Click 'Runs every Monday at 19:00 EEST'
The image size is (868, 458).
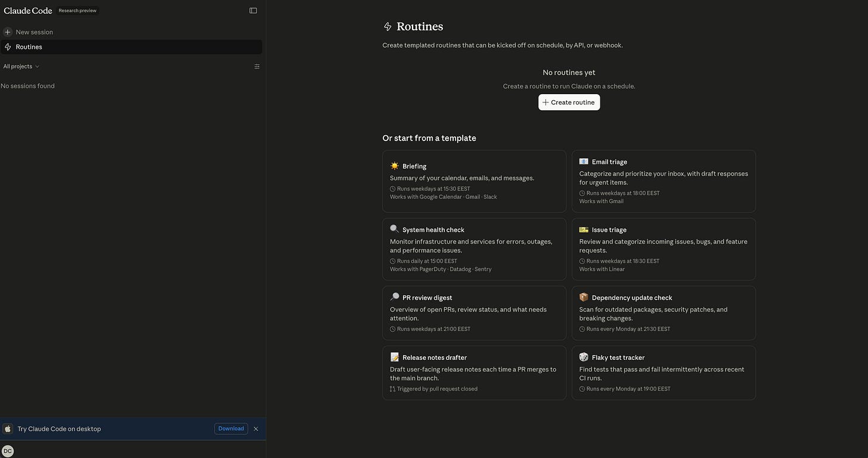[x=628, y=389]
